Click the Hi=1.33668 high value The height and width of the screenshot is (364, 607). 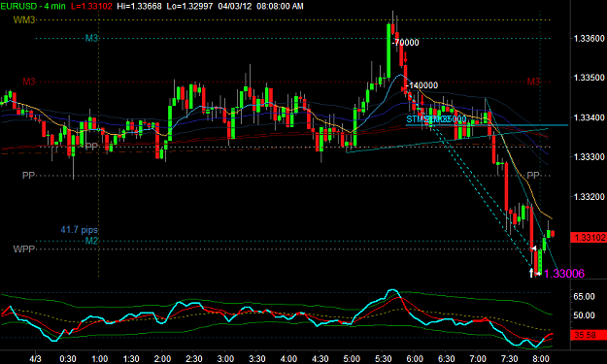click(139, 6)
